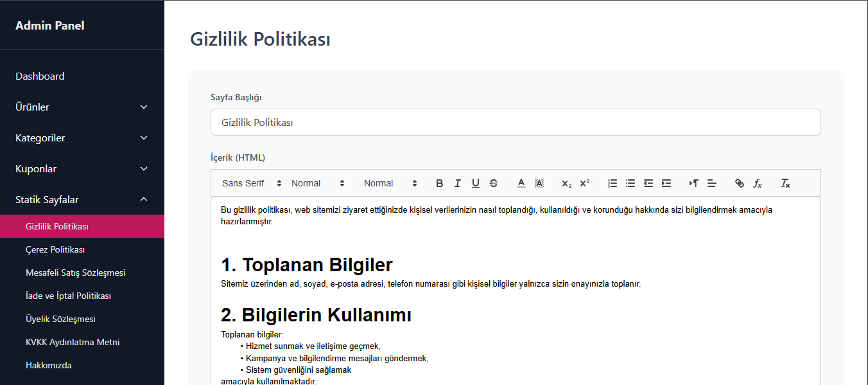This screenshot has height=385, width=868.
Task: Select Çerez Politikası in the sidebar
Action: pos(56,249)
